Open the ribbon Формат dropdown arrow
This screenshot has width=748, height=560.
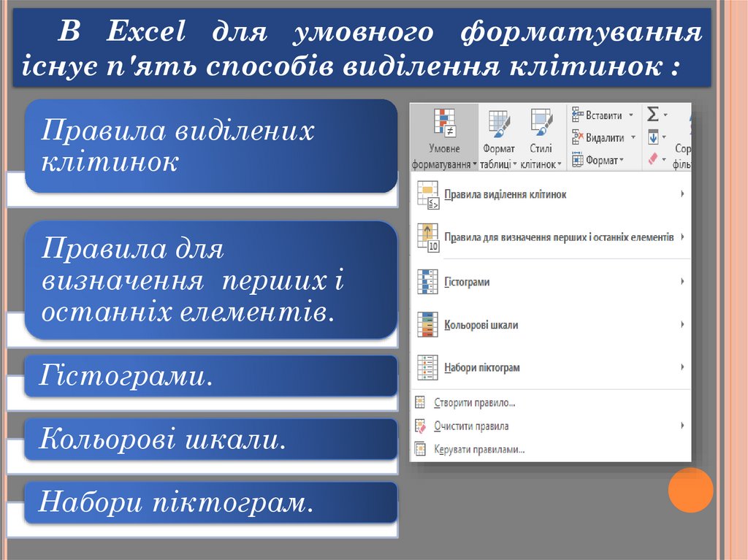(x=621, y=160)
